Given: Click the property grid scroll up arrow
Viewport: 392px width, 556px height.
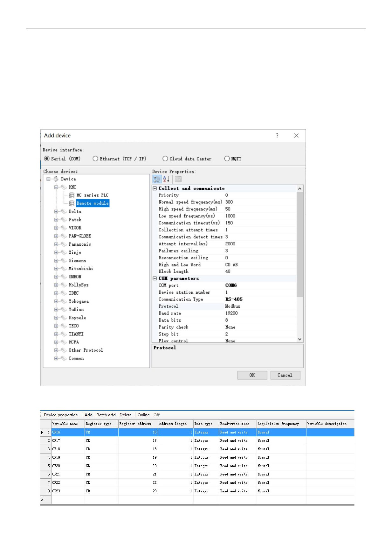Looking at the screenshot, I should coord(300,189).
